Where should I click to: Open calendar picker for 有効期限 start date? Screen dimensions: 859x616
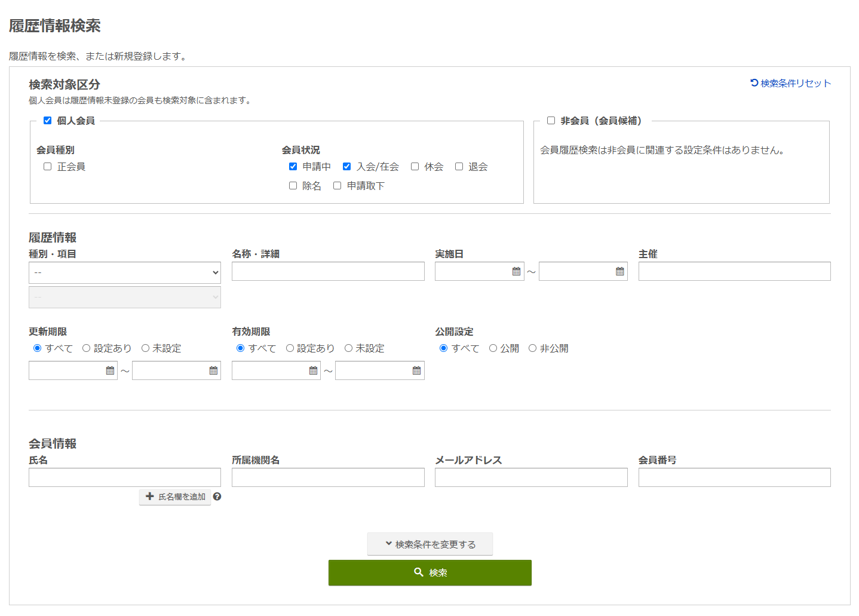[x=313, y=370]
